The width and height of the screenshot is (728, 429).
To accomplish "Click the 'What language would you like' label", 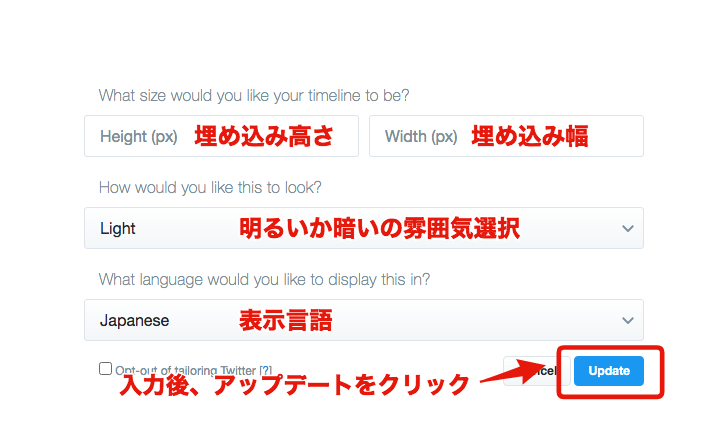I will pos(264,280).
